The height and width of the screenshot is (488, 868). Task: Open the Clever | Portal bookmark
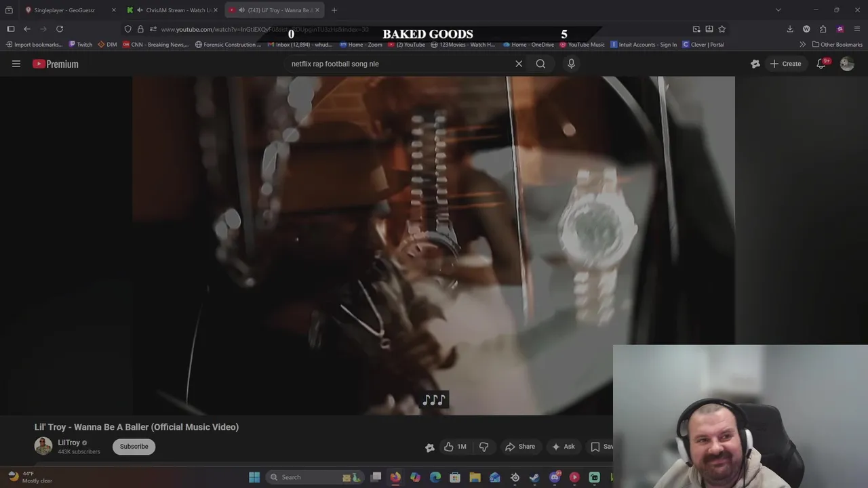coord(703,45)
